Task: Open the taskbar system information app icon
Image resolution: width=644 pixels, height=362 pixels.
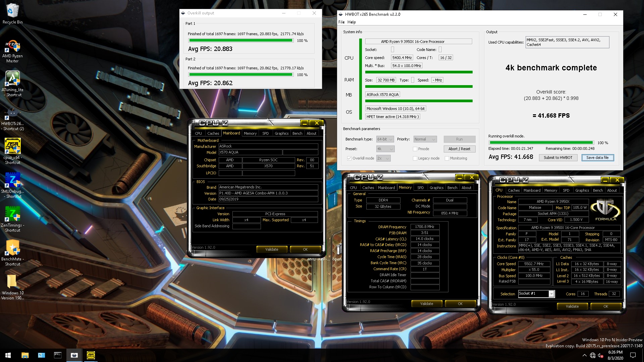Action: point(41,355)
